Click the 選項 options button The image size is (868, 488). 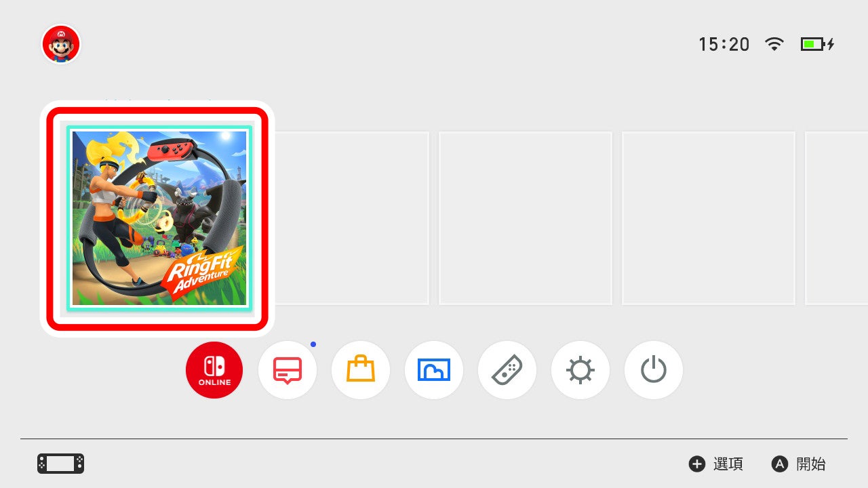pyautogui.click(x=716, y=464)
